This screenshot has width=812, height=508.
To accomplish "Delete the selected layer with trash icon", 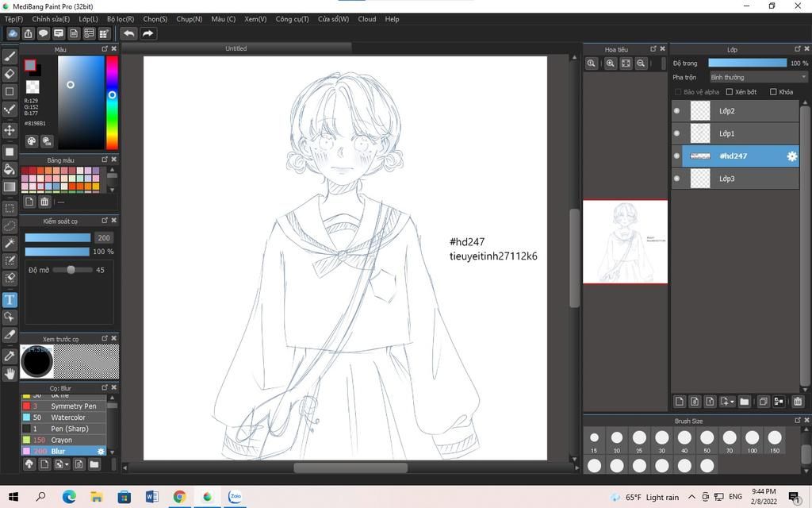I will (x=798, y=401).
